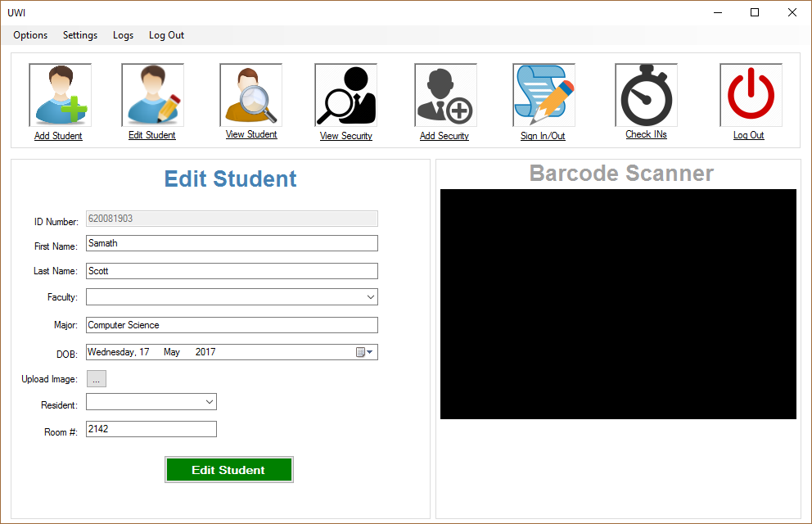Click the View Security link label
The width and height of the screenshot is (812, 524).
(346, 136)
